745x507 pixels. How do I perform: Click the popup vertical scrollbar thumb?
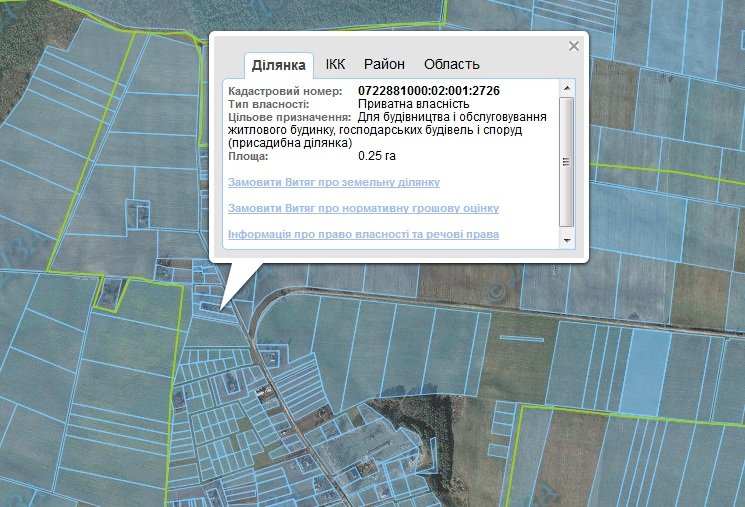566,160
